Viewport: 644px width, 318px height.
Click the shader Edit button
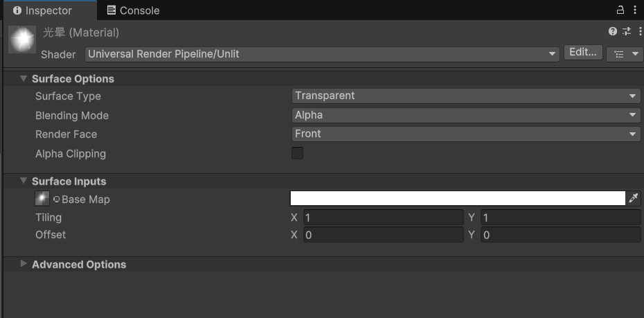coord(583,53)
